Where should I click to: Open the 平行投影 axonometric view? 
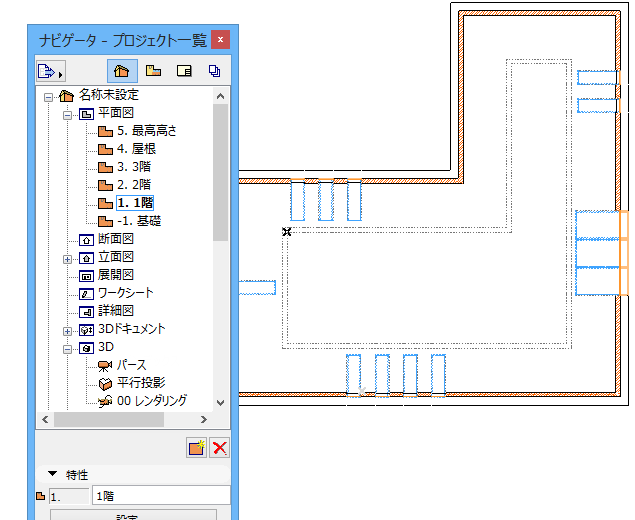141,383
